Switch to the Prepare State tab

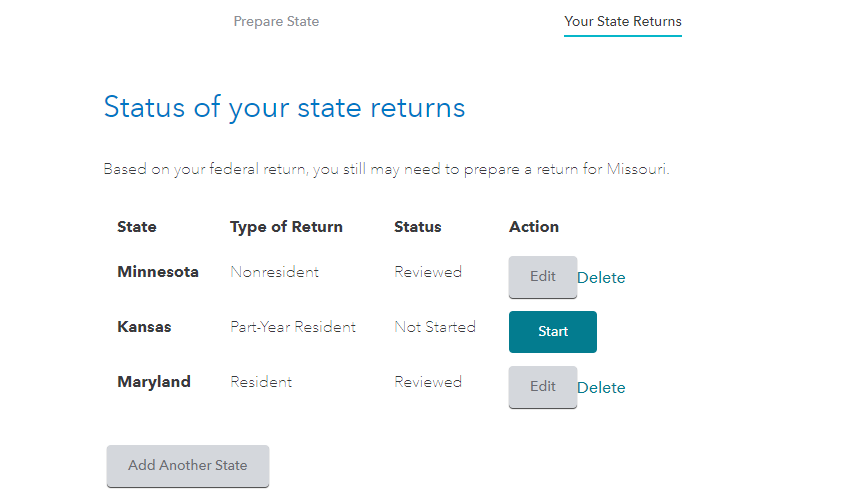pyautogui.click(x=276, y=21)
